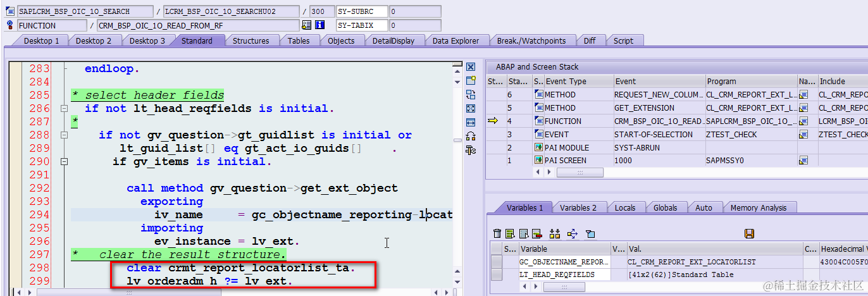Image resolution: width=868 pixels, height=296 pixels.
Task: Collapse code block at line 288
Action: tap(64, 135)
